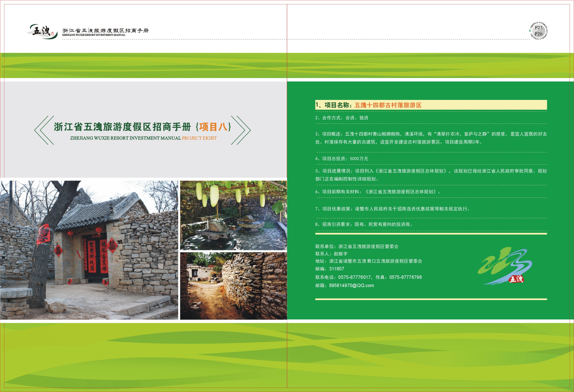Click the email address 895814970@QQ.com
This screenshot has width=574, height=392.
click(x=351, y=285)
